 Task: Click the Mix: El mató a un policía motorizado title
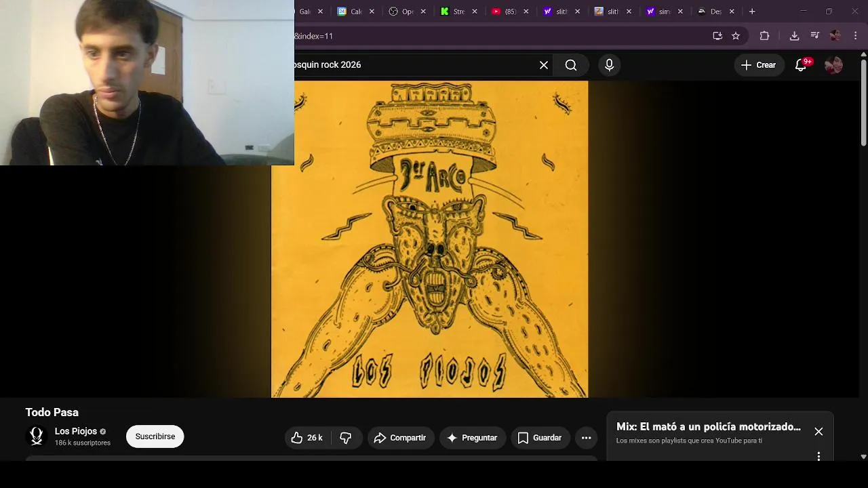pos(709,427)
